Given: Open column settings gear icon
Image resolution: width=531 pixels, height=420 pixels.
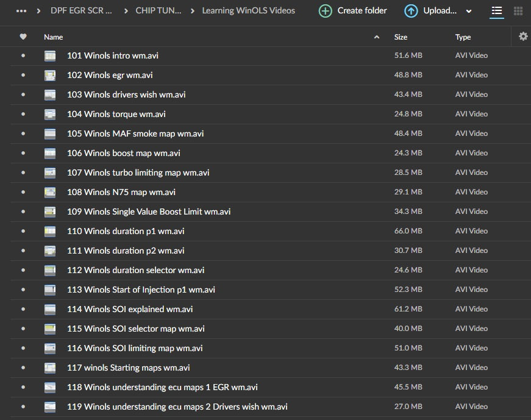Looking at the screenshot, I should coord(523,37).
